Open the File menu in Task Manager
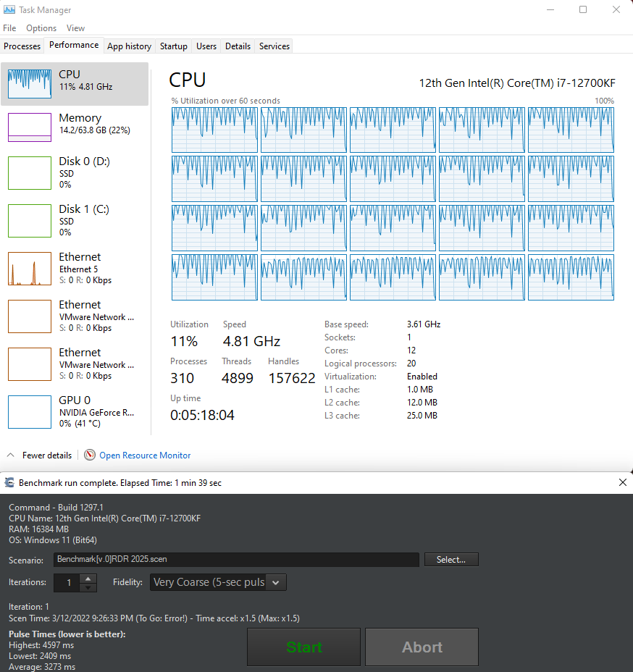The height and width of the screenshot is (672, 633). [x=9, y=28]
